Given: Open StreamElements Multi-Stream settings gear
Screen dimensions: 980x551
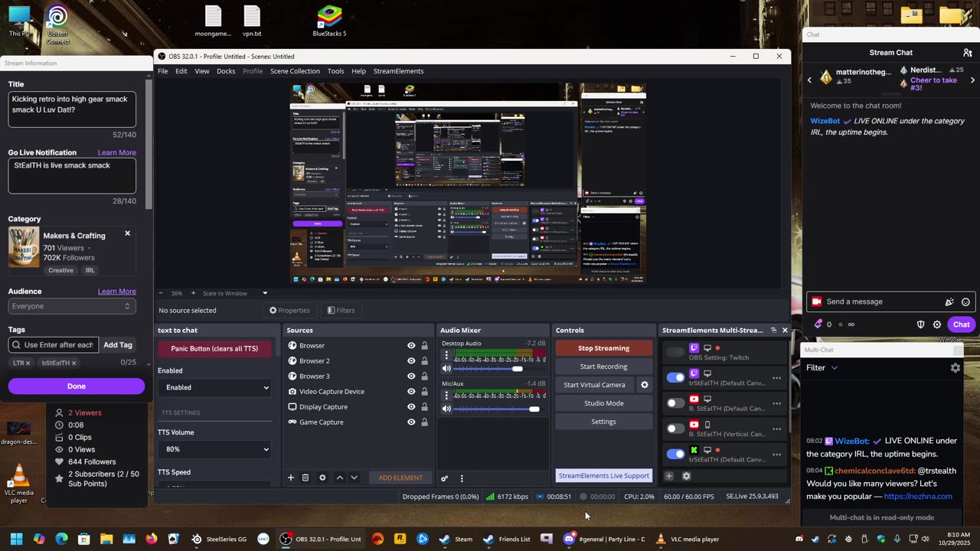Looking at the screenshot, I should (x=686, y=476).
